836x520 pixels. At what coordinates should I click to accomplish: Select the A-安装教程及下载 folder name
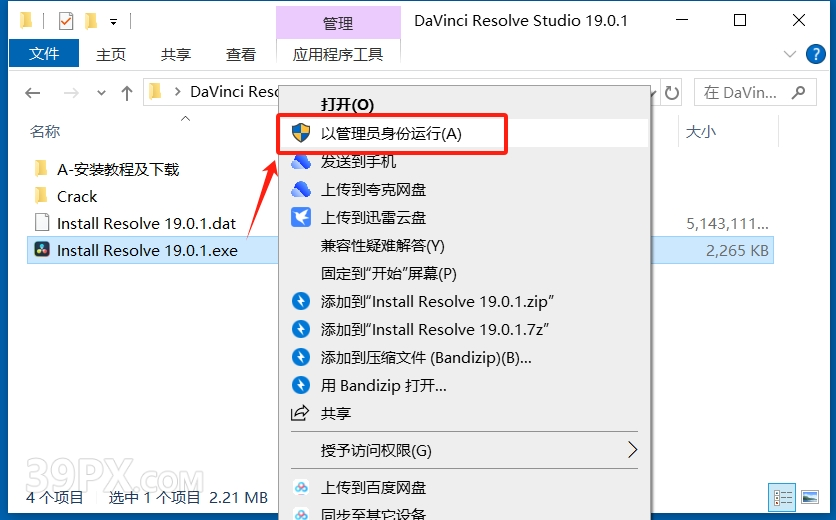click(118, 169)
